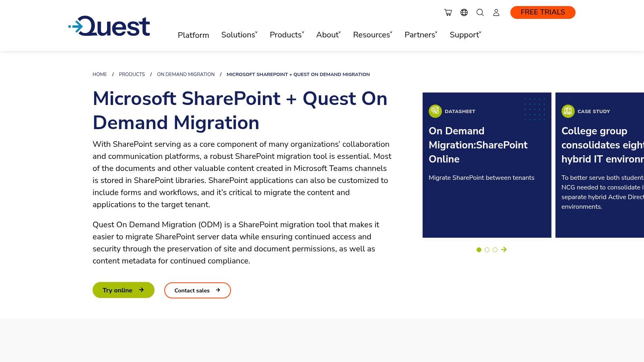Open the shopping cart
The width and height of the screenshot is (644, 362).
click(x=448, y=12)
